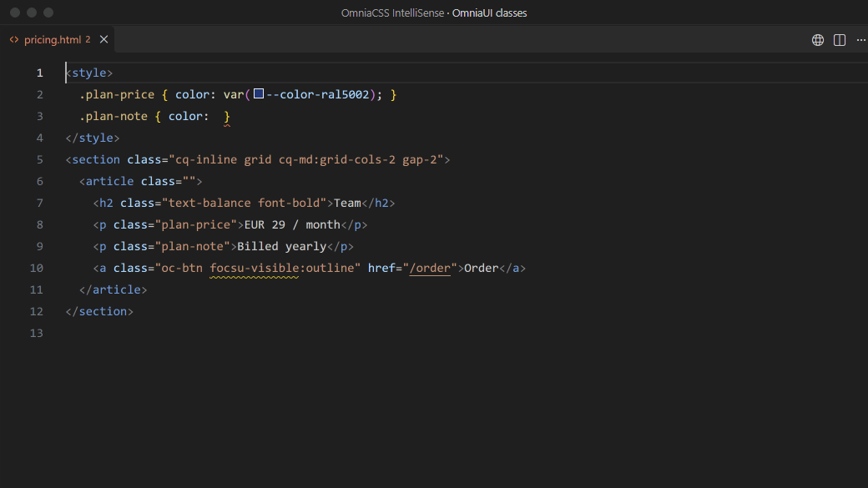Click the problem count badge 2 on the tab
Image resolution: width=868 pixels, height=488 pixels.
(x=88, y=39)
